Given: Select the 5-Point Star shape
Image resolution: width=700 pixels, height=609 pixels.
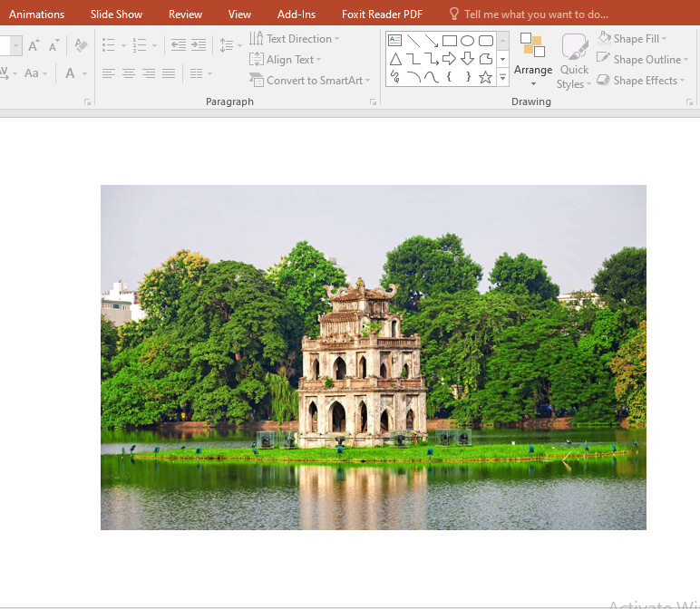Looking at the screenshot, I should 486,77.
